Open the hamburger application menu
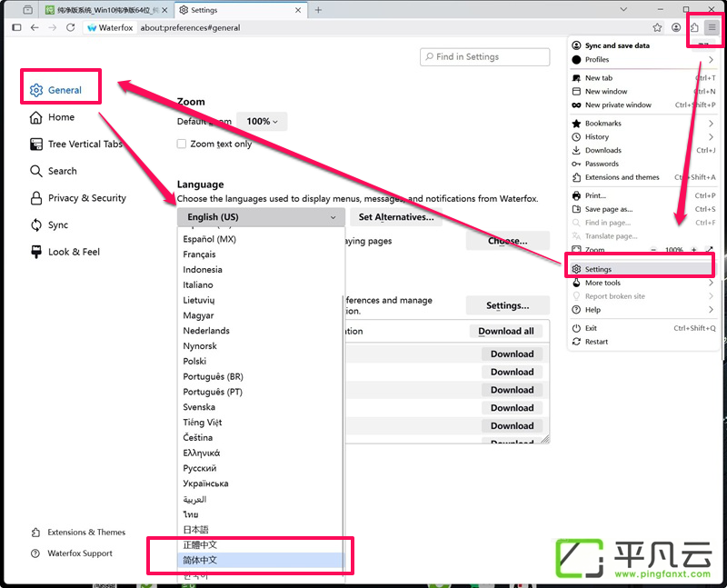The height and width of the screenshot is (588, 727). [712, 27]
